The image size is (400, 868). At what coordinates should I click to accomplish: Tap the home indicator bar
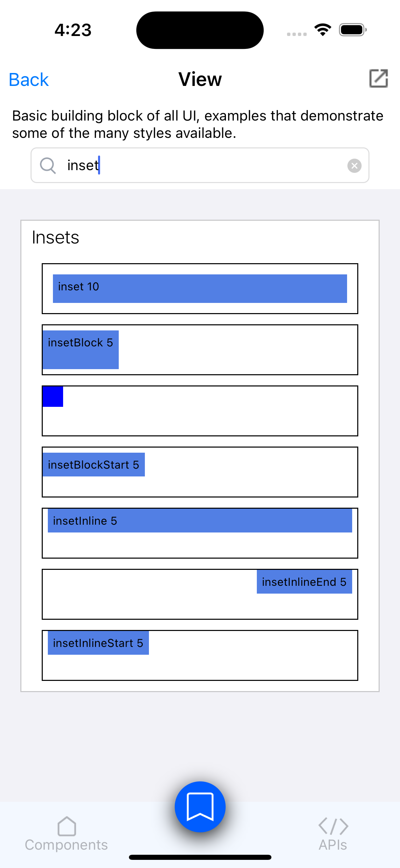coord(200,857)
